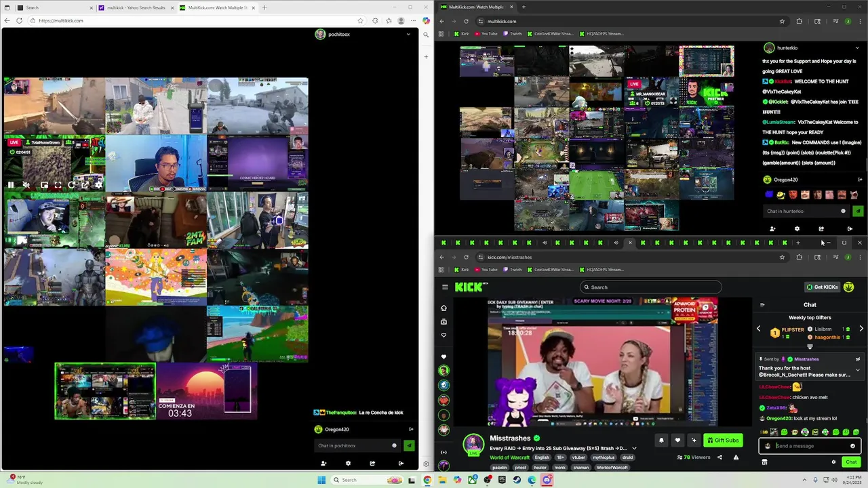Viewport: 868px width, 488px height.
Task: Select the vtuber tag
Action: 578,457
